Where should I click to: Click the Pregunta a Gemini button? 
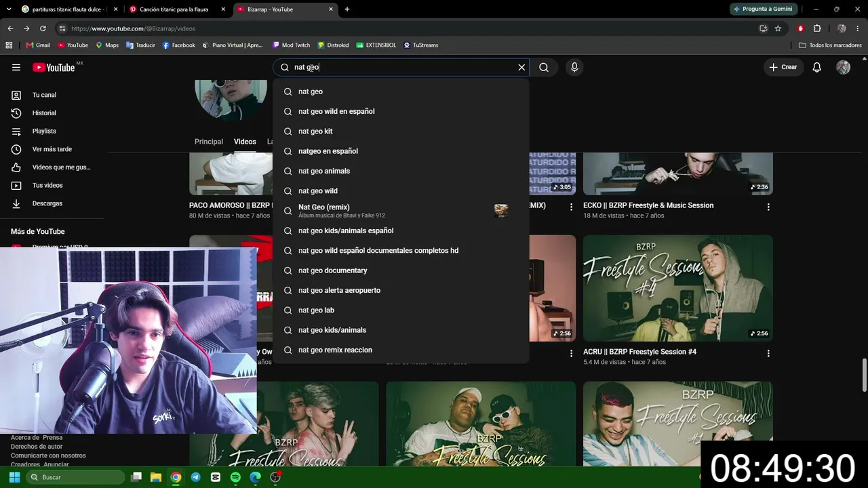(x=764, y=9)
